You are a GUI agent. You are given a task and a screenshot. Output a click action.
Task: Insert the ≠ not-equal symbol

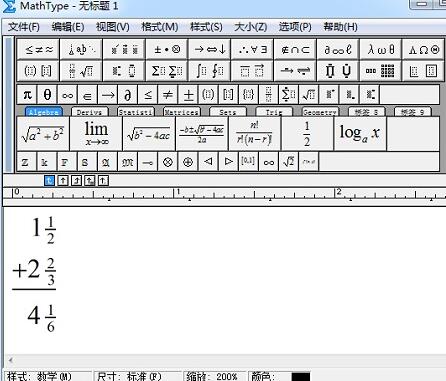click(168, 95)
